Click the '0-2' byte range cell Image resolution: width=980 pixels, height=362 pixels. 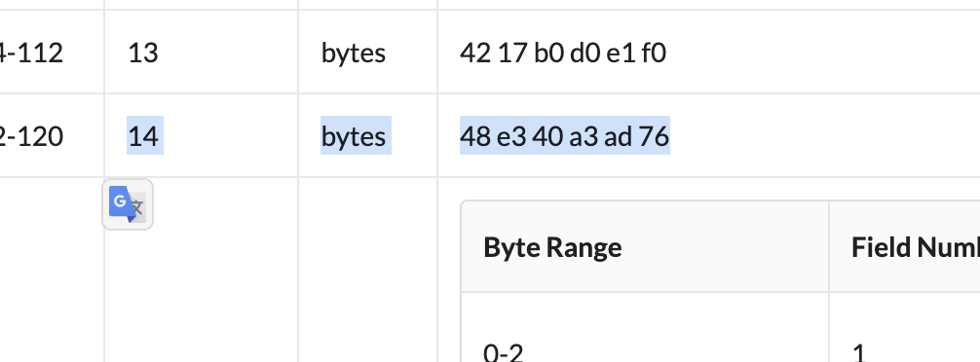tap(503, 352)
